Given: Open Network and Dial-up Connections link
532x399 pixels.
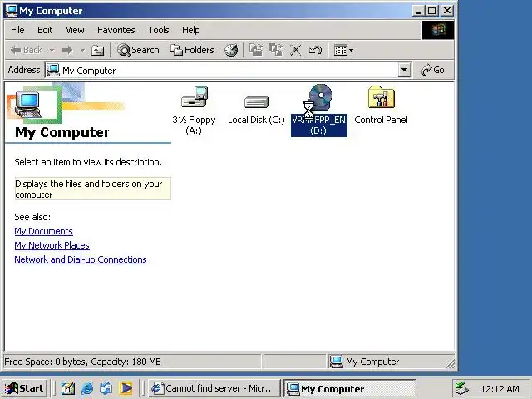Looking at the screenshot, I should [81, 259].
